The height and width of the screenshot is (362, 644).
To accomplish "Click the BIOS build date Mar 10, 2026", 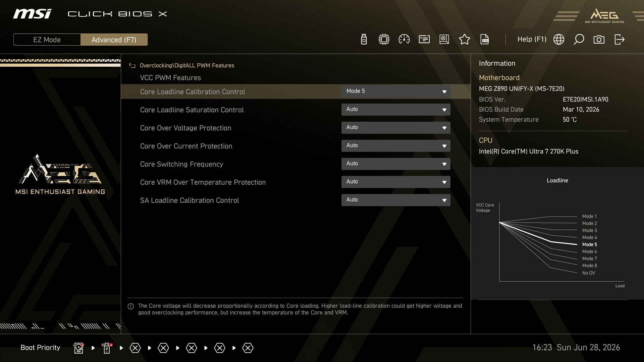I will point(581,110).
